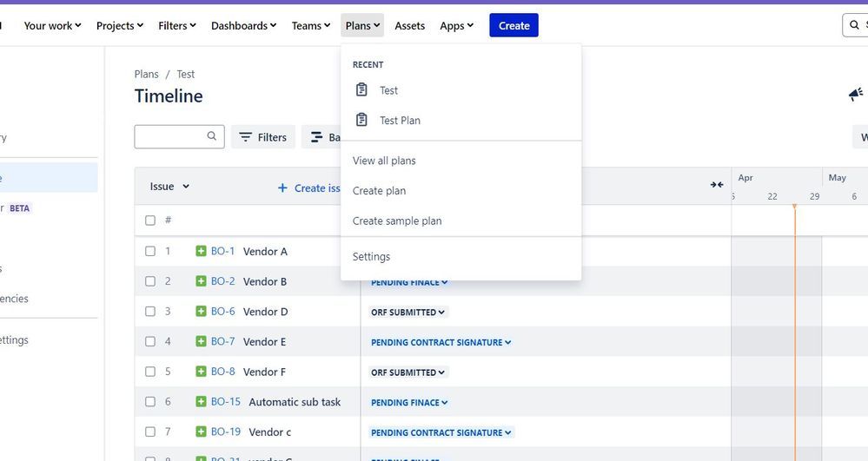The height and width of the screenshot is (461, 868).
Task: Open the ORF SUBMITTED status dropdown for Vendor D
Action: point(408,313)
